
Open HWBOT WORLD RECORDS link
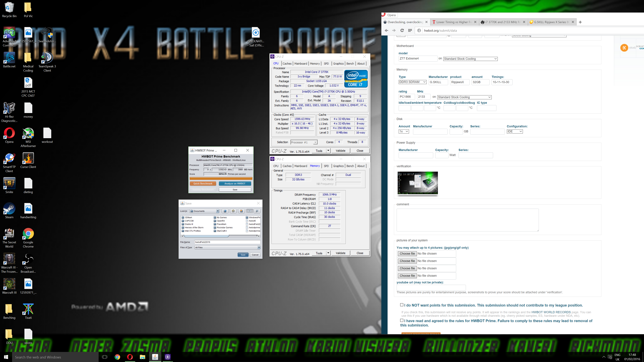pyautogui.click(x=551, y=312)
